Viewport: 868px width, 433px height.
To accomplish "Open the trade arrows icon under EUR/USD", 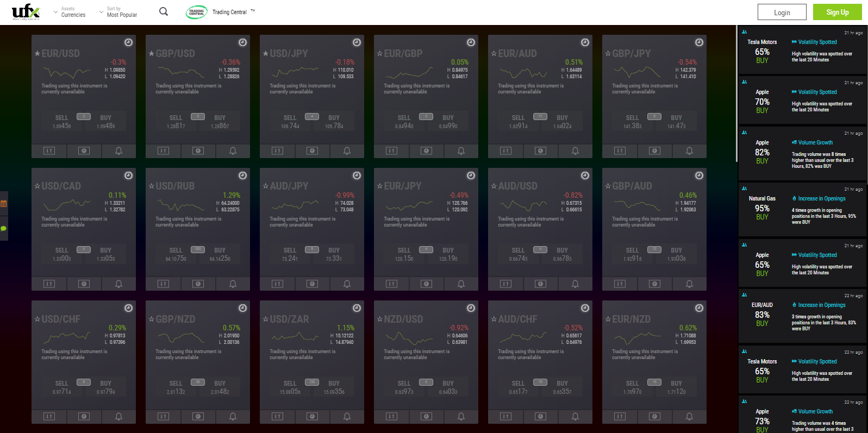I will click(49, 150).
